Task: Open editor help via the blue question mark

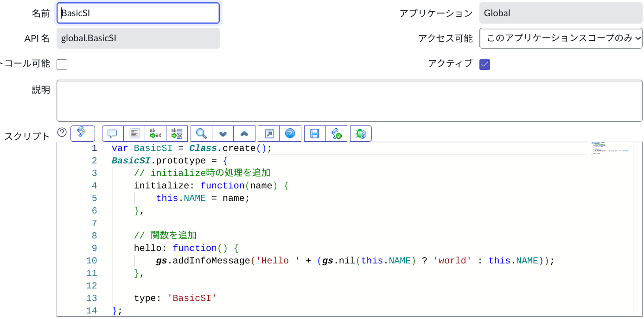Action: (x=290, y=133)
